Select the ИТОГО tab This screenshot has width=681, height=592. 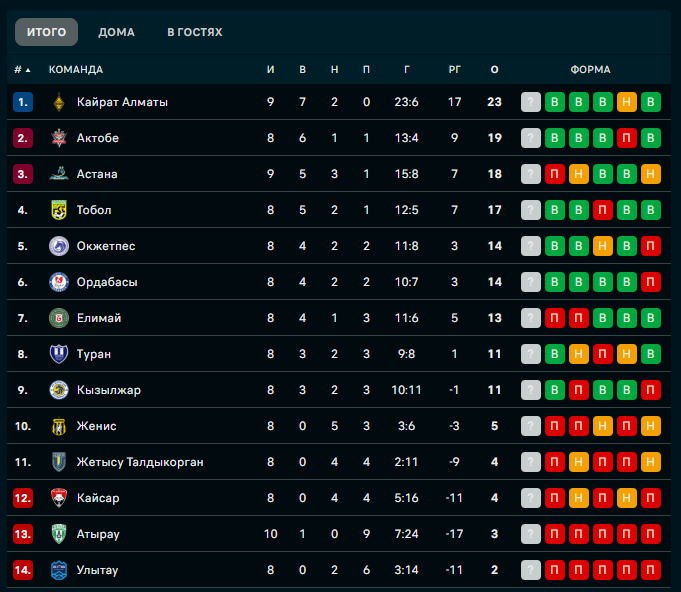(46, 32)
